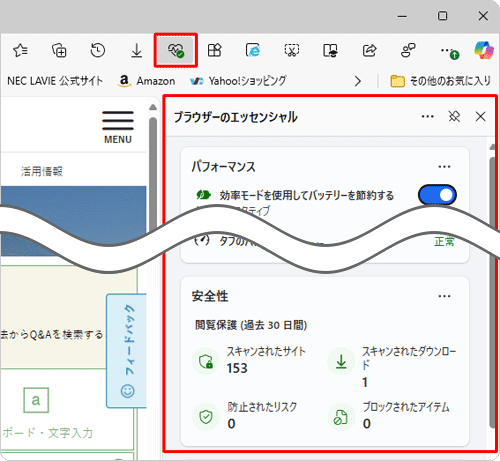
Task: Open ブラウザーのエッセンシャル panel more options
Action: 428,117
